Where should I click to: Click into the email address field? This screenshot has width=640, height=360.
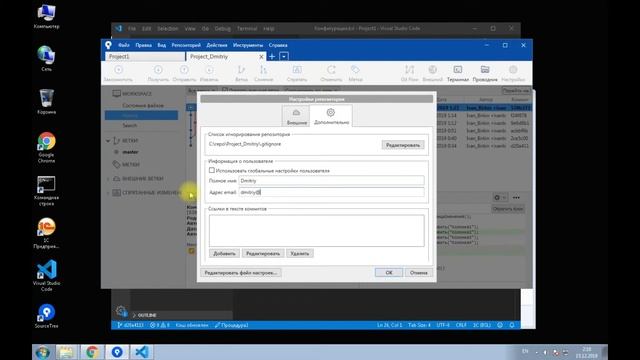click(x=331, y=192)
